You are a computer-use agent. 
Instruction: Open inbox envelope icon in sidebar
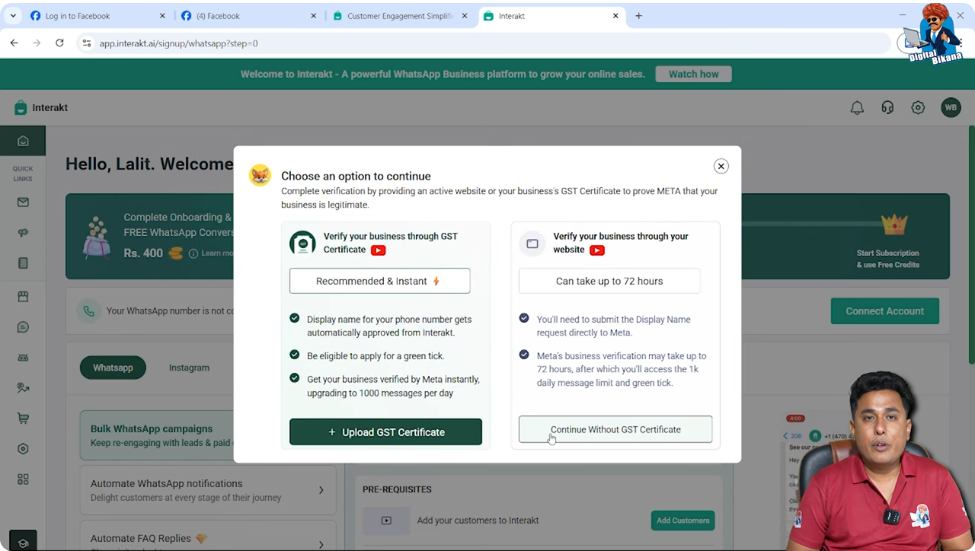23,202
